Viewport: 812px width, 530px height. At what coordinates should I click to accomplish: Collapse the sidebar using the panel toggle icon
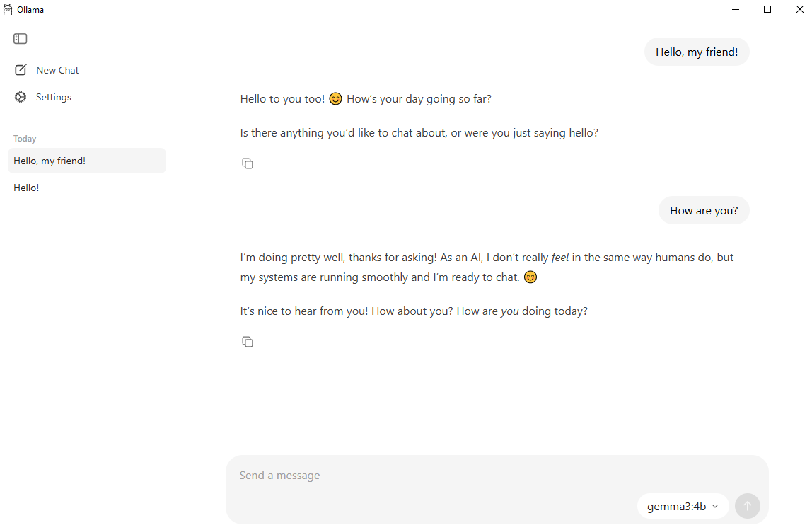pyautogui.click(x=21, y=39)
